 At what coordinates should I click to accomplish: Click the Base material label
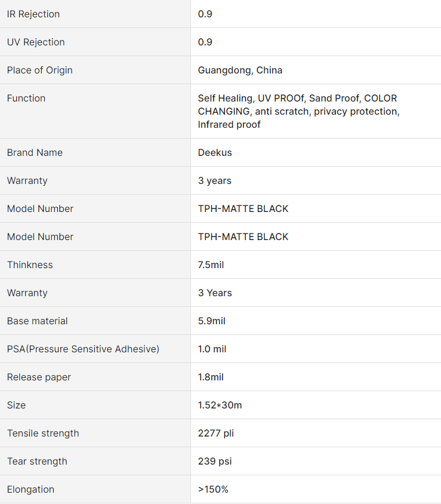37,321
